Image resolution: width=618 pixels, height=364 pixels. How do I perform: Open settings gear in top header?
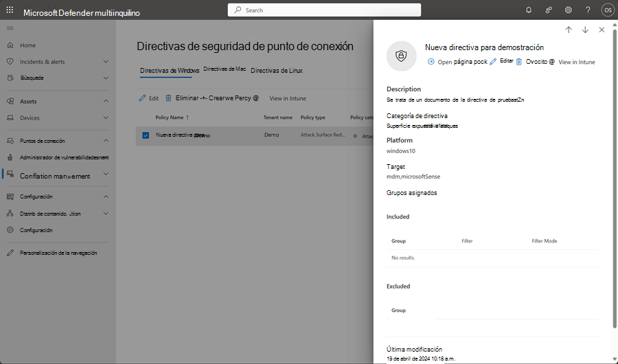pyautogui.click(x=568, y=10)
